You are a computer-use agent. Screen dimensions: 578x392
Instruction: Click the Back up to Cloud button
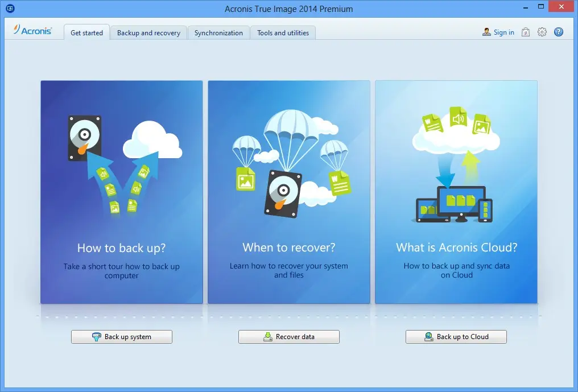pyautogui.click(x=456, y=337)
